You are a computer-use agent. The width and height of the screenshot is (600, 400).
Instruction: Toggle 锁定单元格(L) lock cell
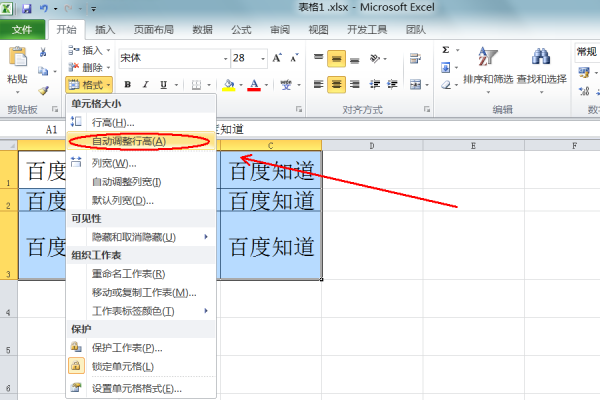pos(142,366)
